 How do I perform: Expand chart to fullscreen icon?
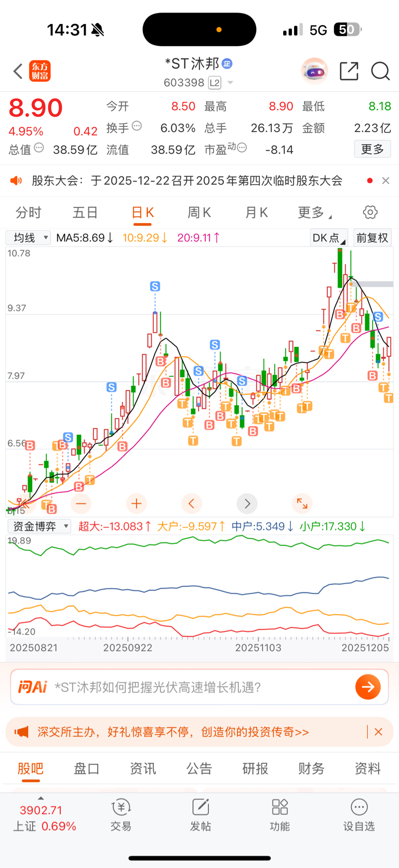click(x=302, y=503)
